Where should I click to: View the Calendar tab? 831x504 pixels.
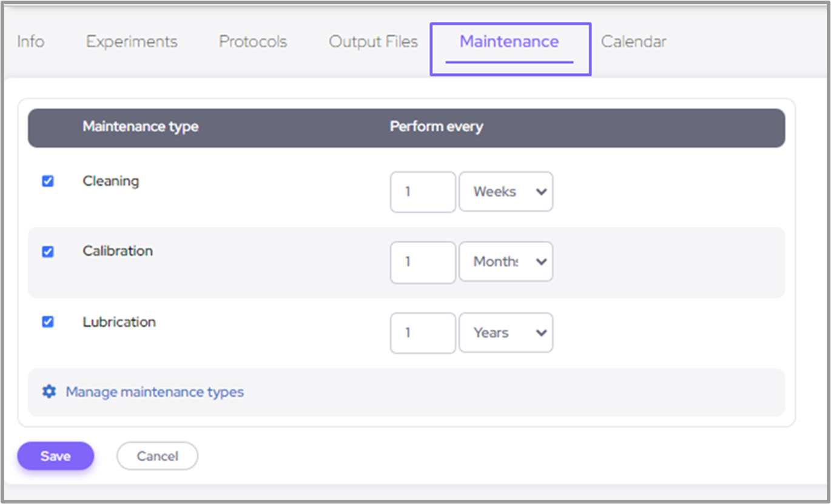633,42
